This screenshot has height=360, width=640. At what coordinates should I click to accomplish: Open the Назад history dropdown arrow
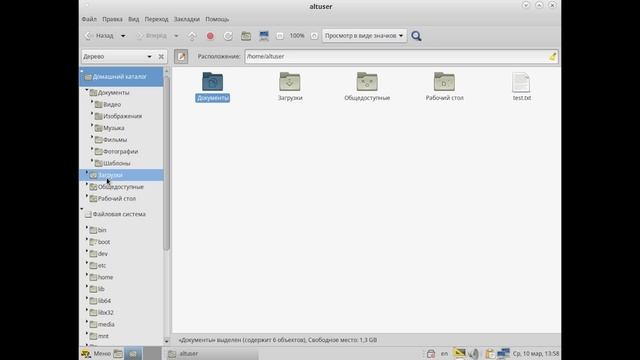coord(123,36)
